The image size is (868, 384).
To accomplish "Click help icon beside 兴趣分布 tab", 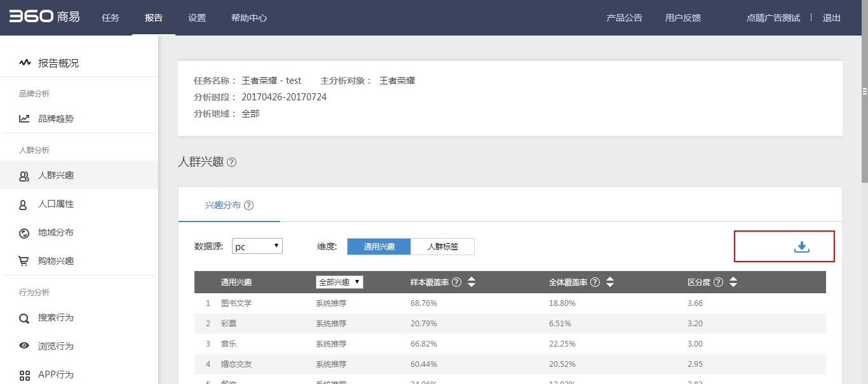I will pos(248,206).
